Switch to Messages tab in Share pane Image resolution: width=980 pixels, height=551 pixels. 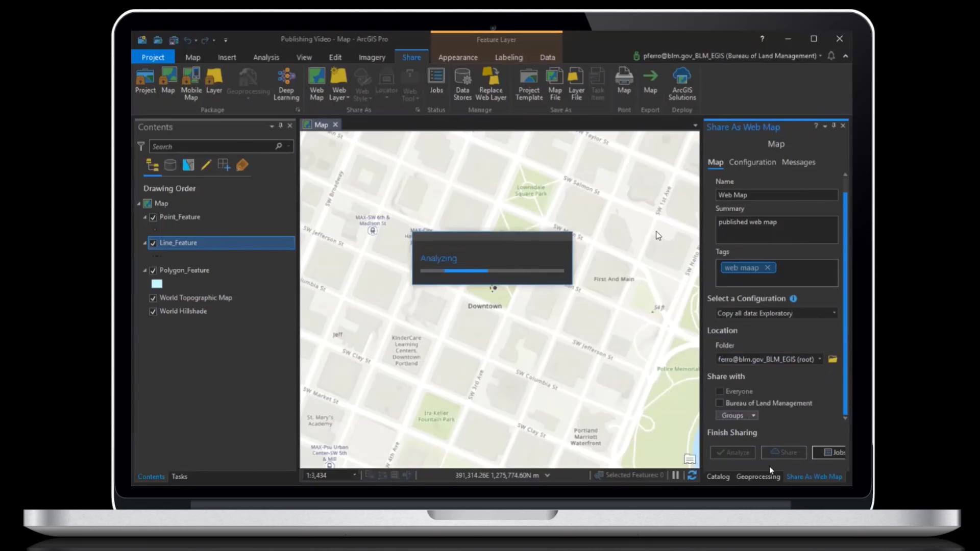pyautogui.click(x=798, y=162)
